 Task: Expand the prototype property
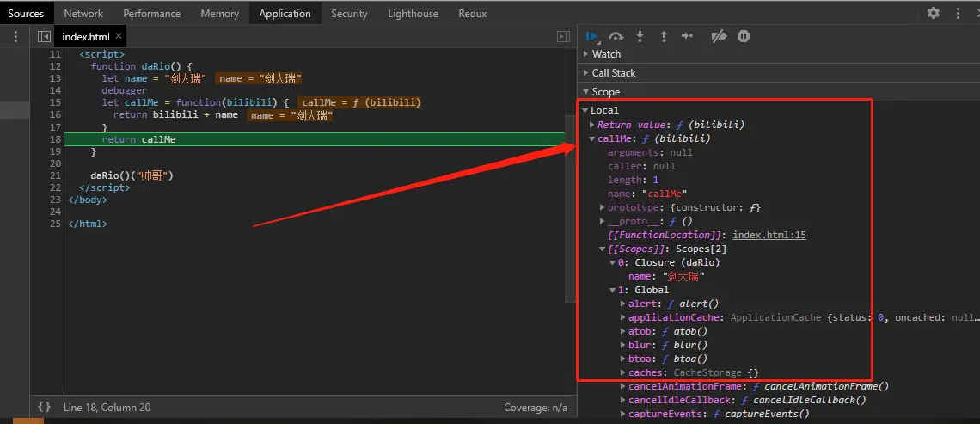[603, 207]
